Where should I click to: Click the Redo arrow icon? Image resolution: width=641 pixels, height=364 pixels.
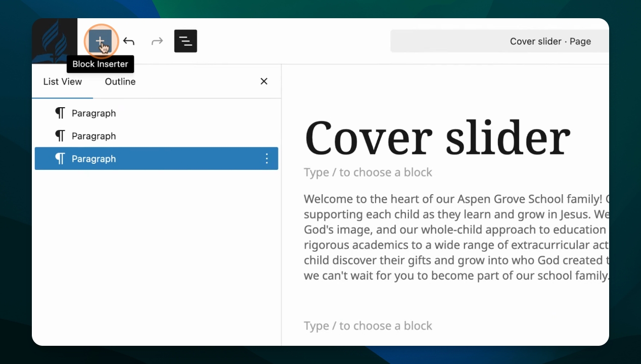[x=157, y=41]
